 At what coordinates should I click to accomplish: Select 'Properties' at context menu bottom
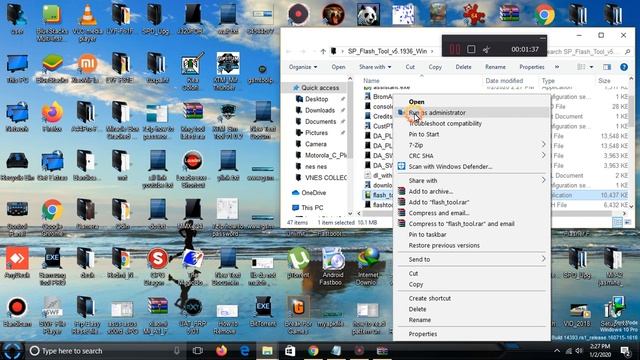coord(423,334)
